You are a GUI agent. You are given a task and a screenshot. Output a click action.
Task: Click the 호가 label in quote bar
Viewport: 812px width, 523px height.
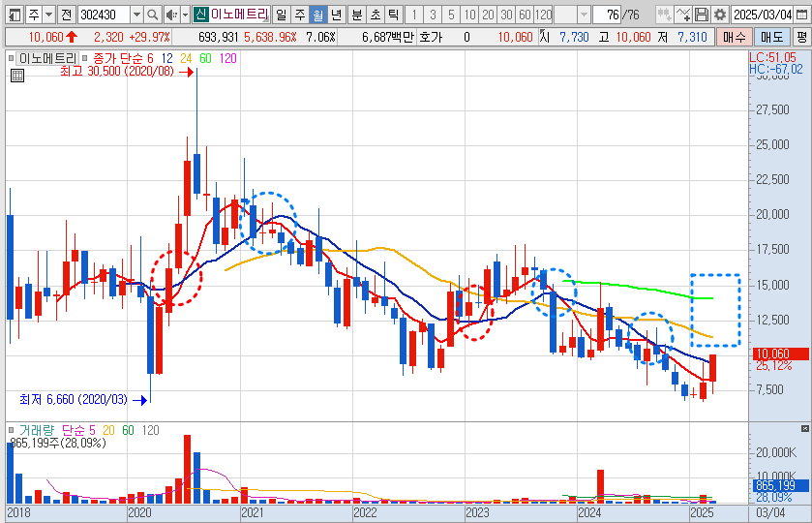431,38
